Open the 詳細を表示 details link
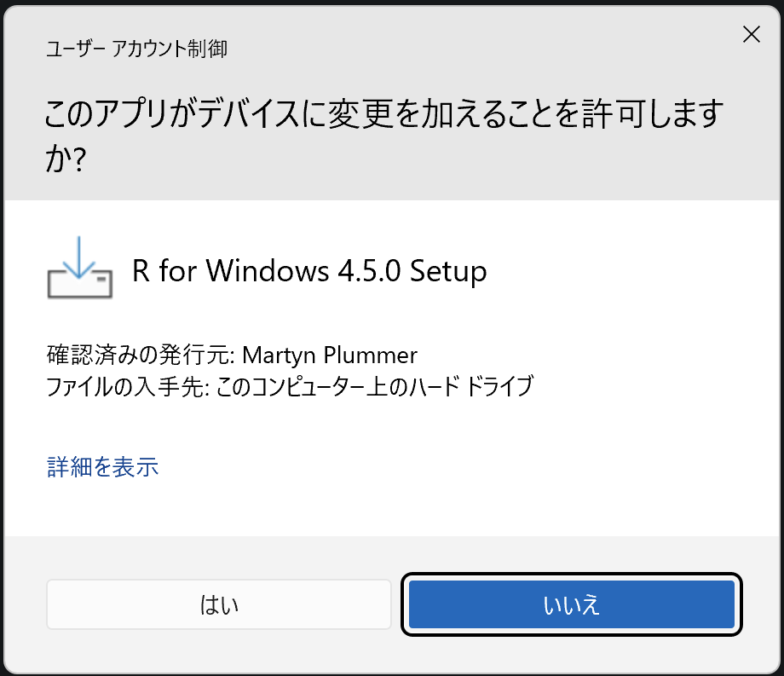The height and width of the screenshot is (676, 784). pos(102,466)
